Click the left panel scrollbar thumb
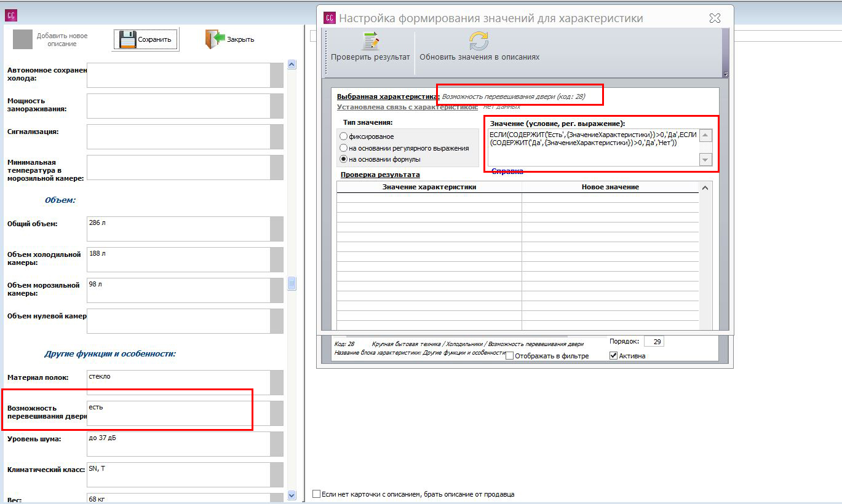842x504 pixels. click(x=292, y=283)
